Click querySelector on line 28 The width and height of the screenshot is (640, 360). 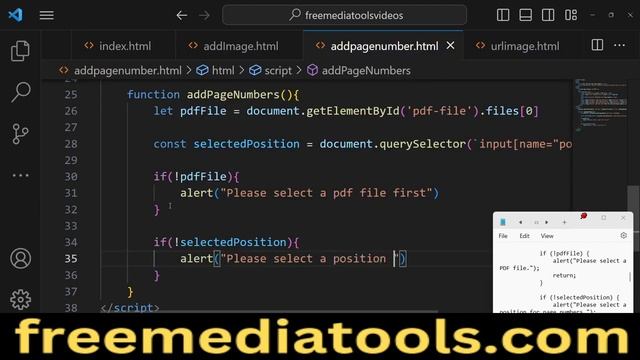422,144
